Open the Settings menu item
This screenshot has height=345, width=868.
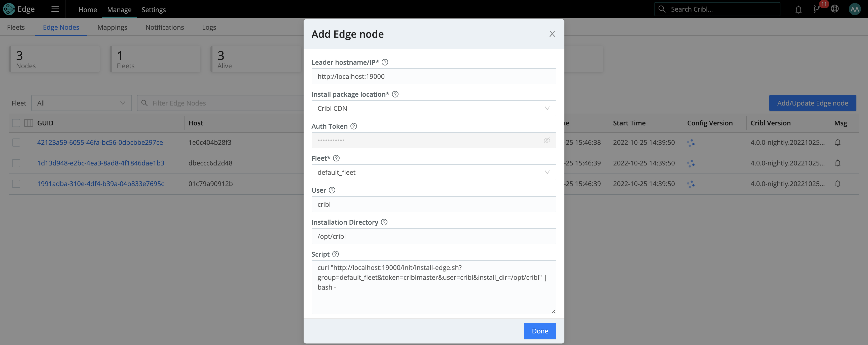(154, 10)
